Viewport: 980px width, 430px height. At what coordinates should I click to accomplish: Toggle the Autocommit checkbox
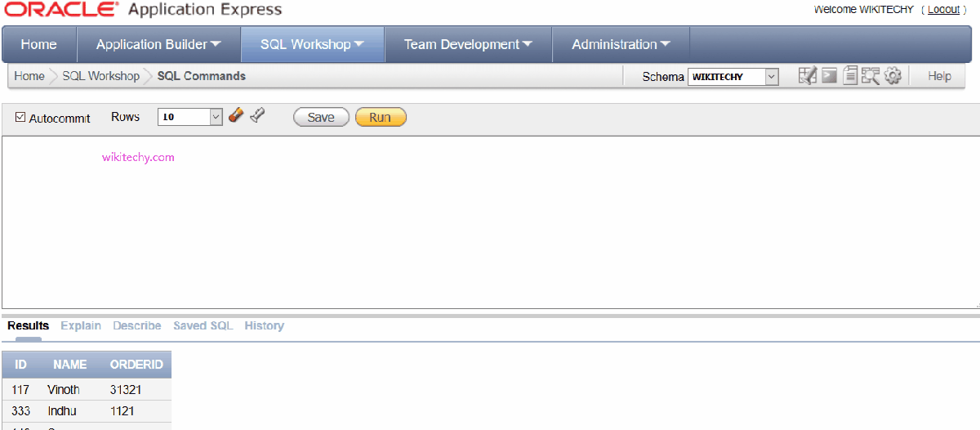20,118
